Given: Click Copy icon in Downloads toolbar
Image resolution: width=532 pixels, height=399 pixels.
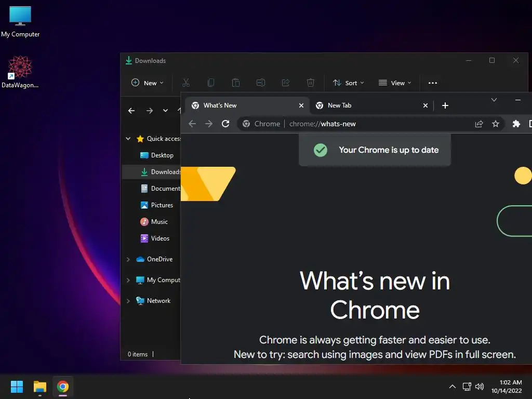Looking at the screenshot, I should [211, 83].
